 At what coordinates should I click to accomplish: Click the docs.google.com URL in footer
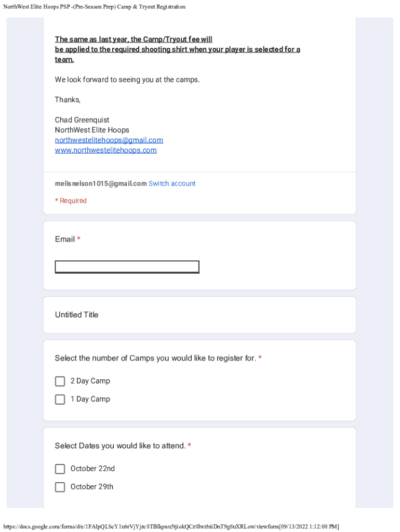170,526
